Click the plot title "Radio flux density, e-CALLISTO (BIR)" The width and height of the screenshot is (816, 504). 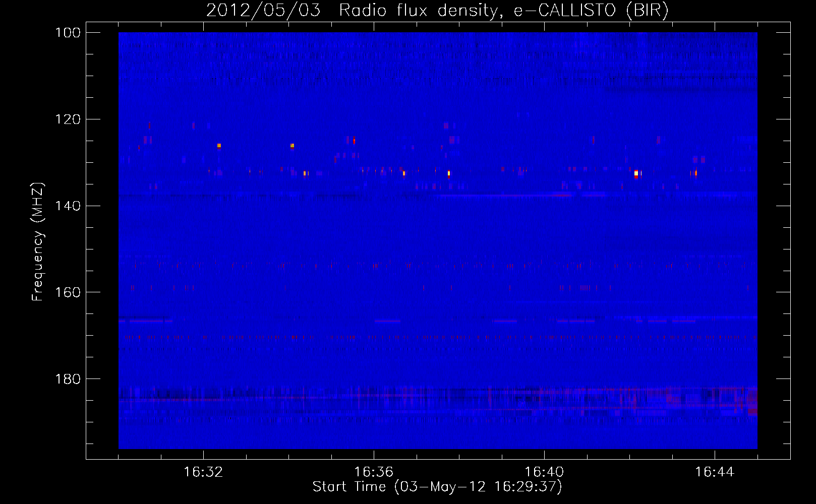pyautogui.click(x=503, y=10)
